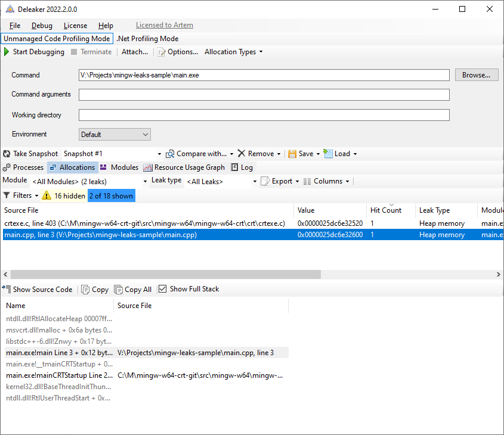Image resolution: width=504 pixels, height=435 pixels.
Task: Expand the Leak type 'All Leaks' dropdown
Action: click(x=221, y=180)
